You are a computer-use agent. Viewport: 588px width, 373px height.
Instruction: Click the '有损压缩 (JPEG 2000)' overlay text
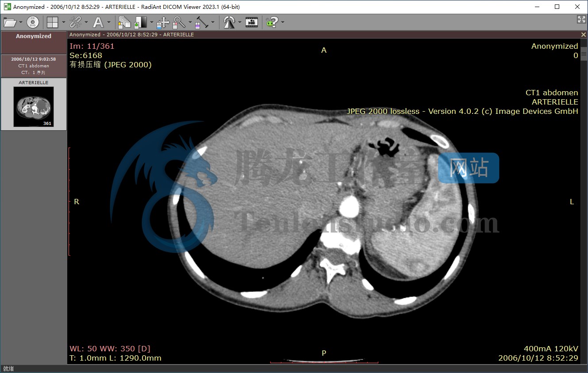point(111,65)
